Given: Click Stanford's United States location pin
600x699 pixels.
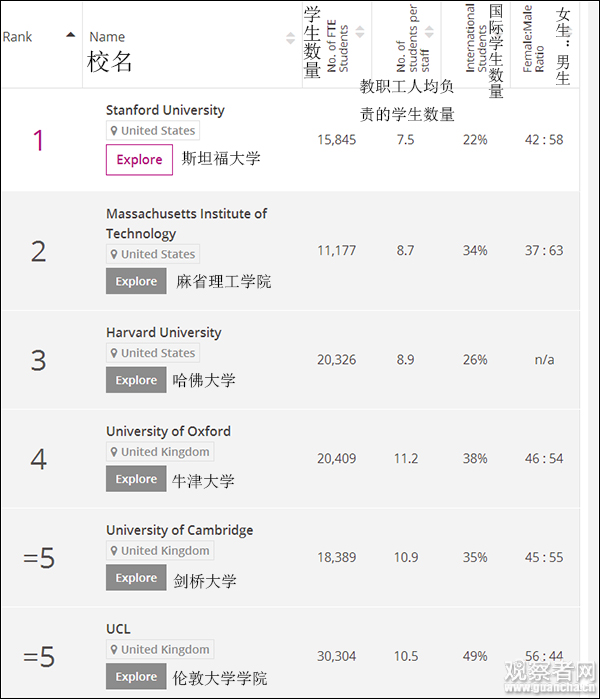Looking at the screenshot, I should (x=114, y=131).
